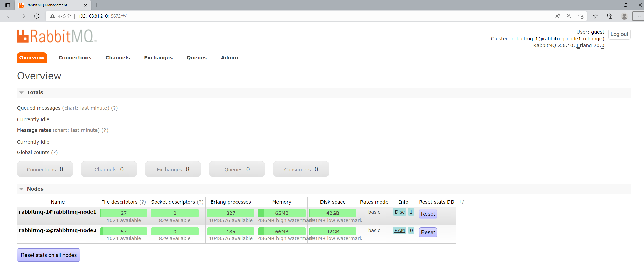Click the Disc info badge for node1
The image size is (644, 264).
pos(400,212)
